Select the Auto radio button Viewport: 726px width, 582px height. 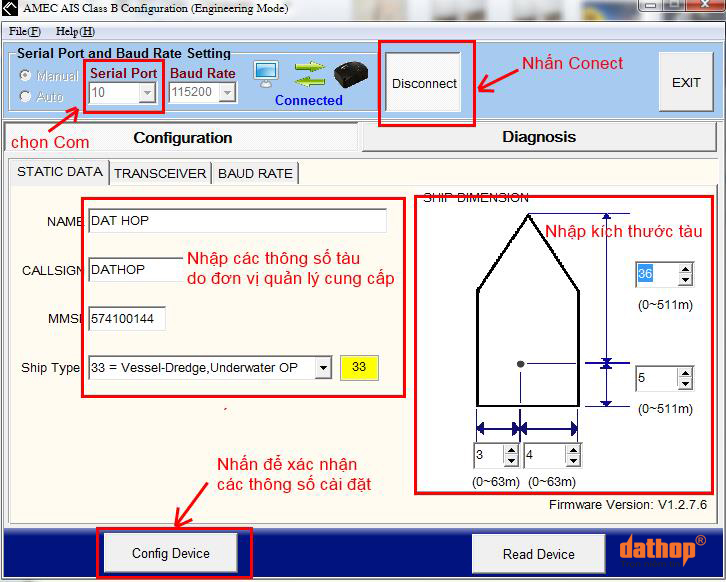coord(25,96)
